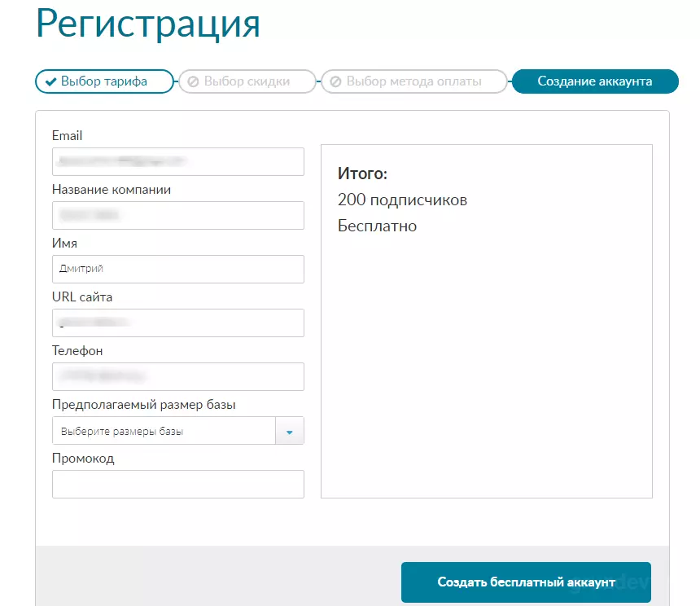Focus the Email input field
This screenshot has width=700, height=606.
pos(178,161)
